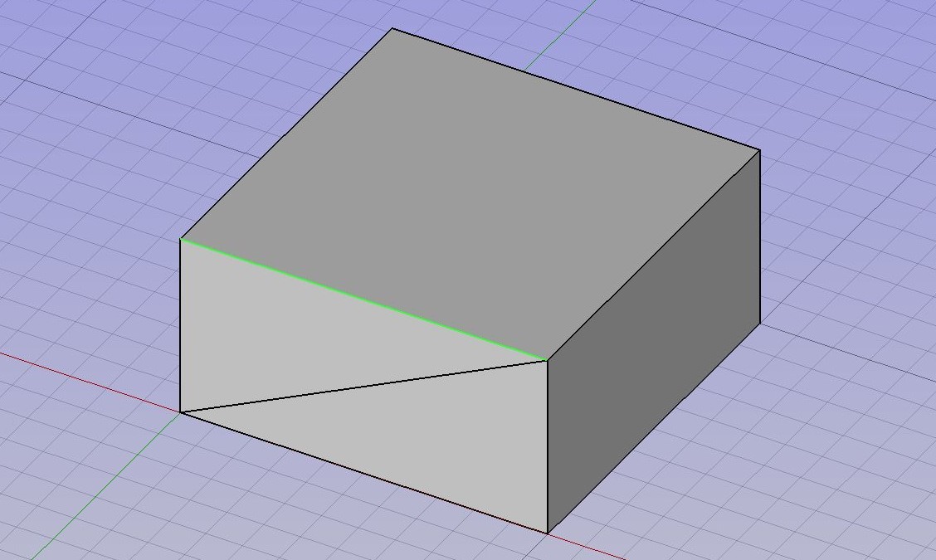Pick the green highlighted edge of the box
This screenshot has height=560, width=936.
point(363,299)
